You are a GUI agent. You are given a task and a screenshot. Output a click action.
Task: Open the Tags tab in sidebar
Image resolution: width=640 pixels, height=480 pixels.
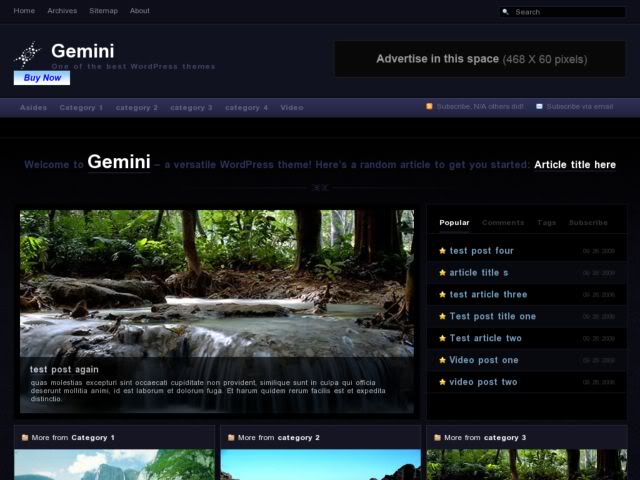pos(546,223)
